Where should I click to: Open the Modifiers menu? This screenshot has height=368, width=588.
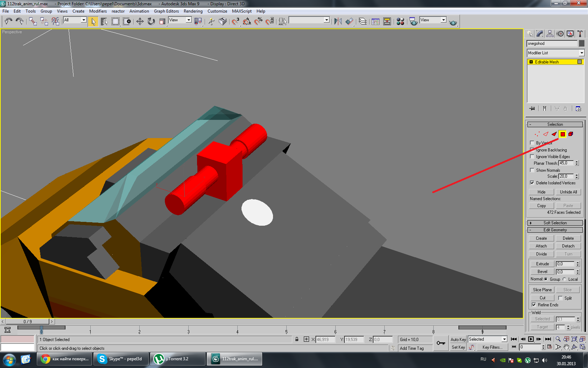point(98,11)
